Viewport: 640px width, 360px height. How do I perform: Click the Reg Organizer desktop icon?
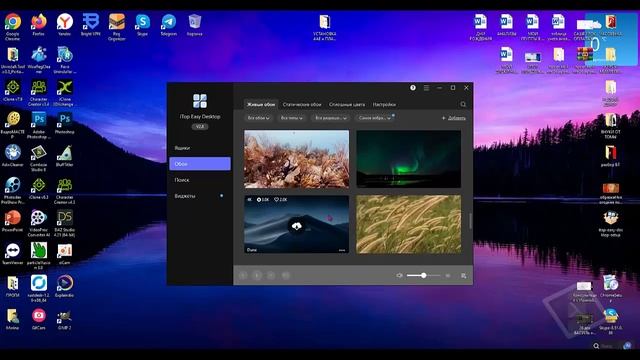tap(117, 27)
